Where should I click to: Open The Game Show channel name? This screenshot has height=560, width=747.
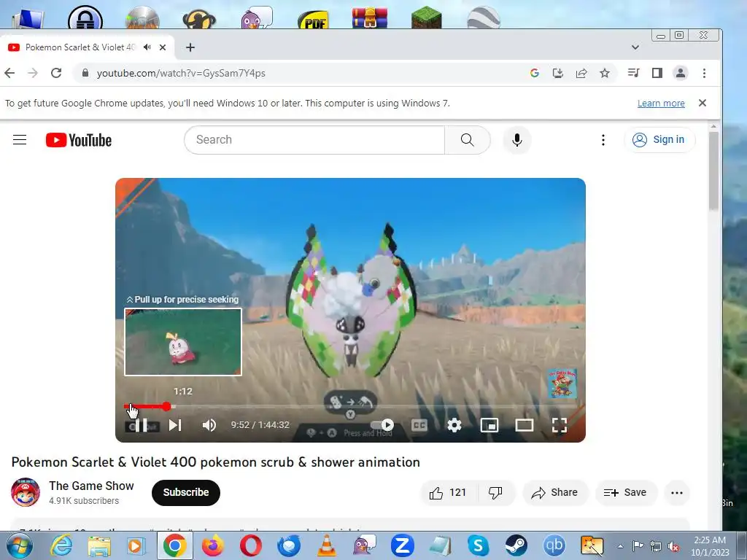coord(91,486)
